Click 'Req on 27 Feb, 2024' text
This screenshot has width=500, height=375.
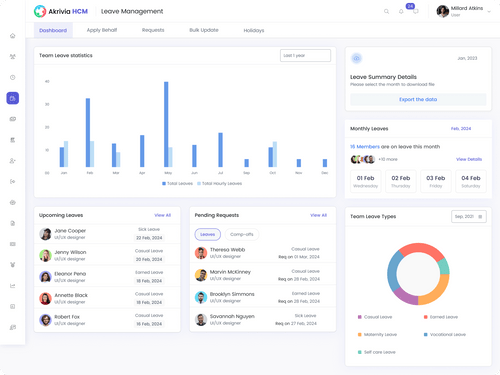[x=296, y=323]
